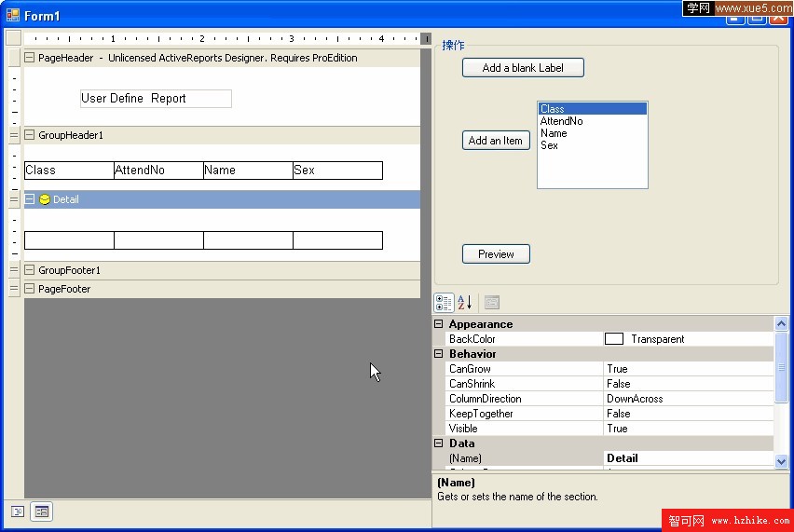
Task: Click the Detail section grip handle in left ruler
Action: coord(14,199)
